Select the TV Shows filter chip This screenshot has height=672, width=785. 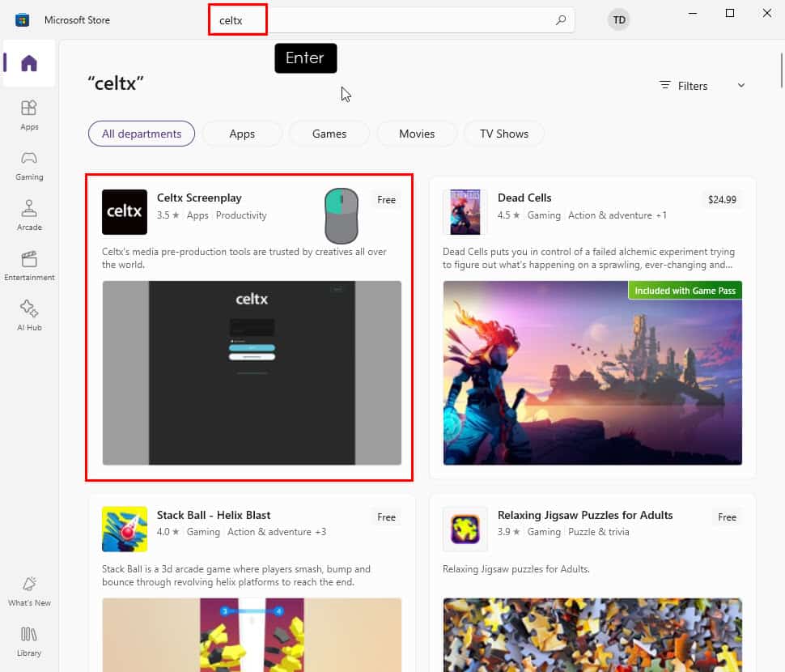pos(503,134)
